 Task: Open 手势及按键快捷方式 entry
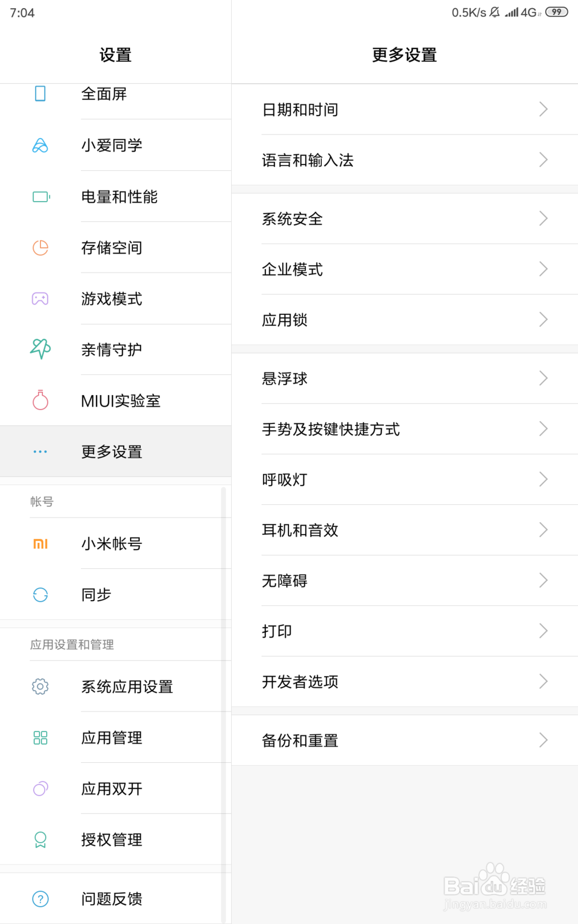[405, 429]
